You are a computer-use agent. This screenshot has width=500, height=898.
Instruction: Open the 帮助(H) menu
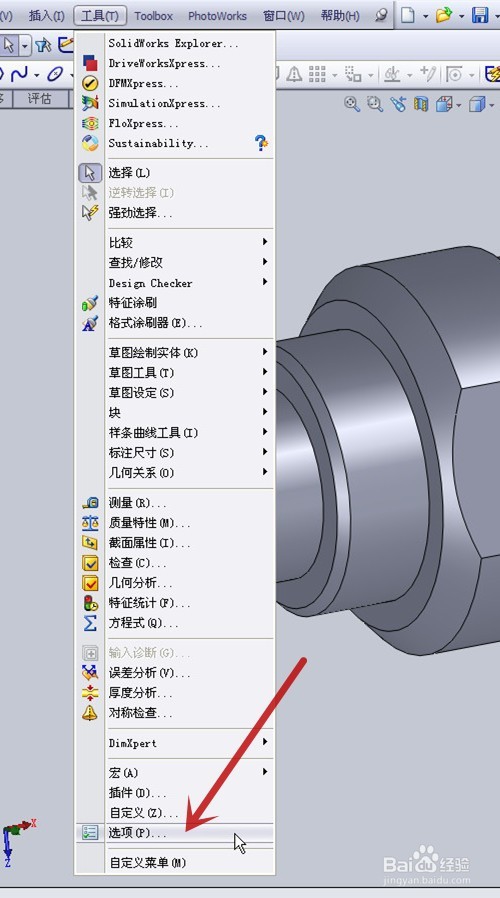[x=340, y=15]
